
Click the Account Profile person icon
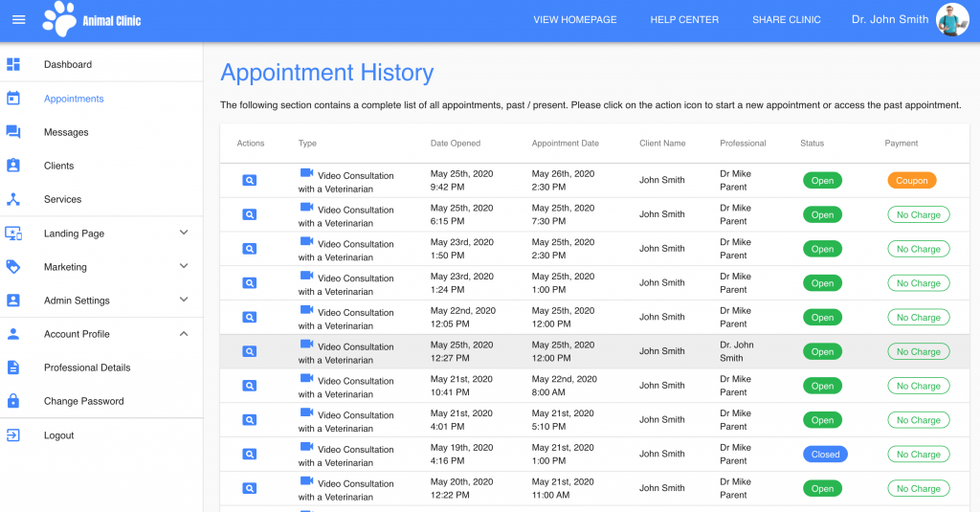(x=13, y=334)
